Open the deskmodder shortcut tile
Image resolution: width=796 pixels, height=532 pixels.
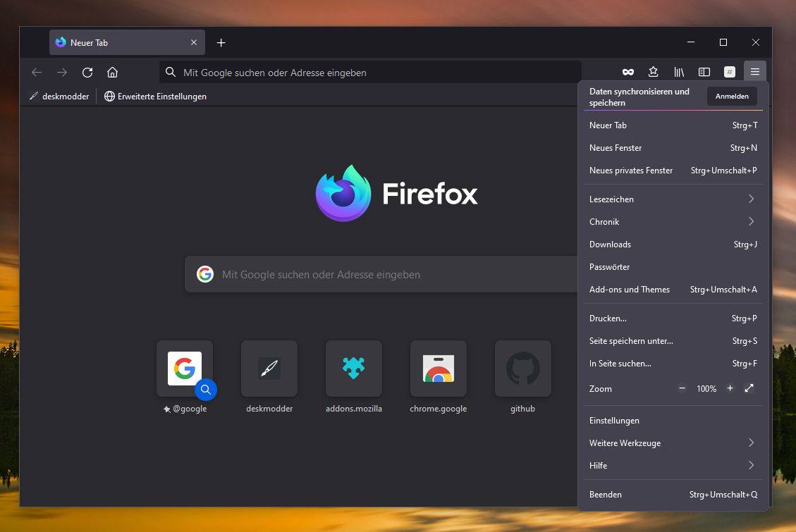coord(269,369)
